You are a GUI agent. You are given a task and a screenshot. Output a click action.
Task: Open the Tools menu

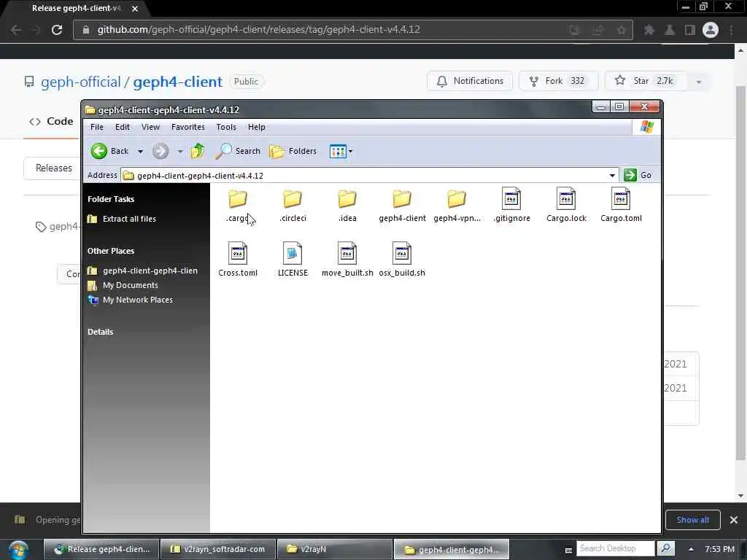tap(226, 127)
